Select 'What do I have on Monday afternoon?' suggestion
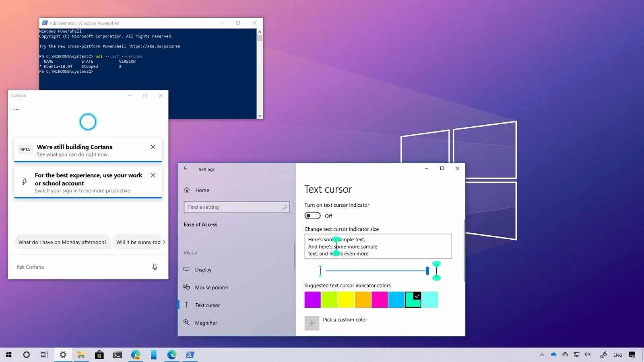 pos(63,242)
